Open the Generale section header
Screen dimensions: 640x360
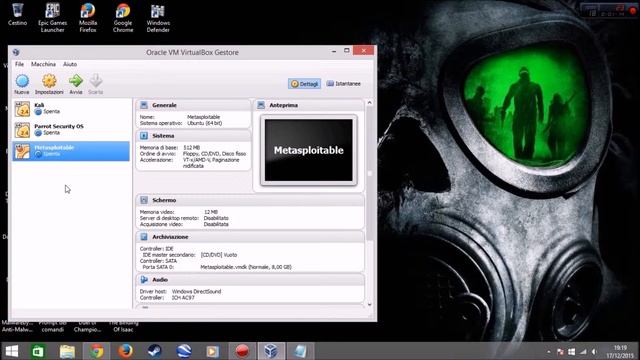(193, 105)
